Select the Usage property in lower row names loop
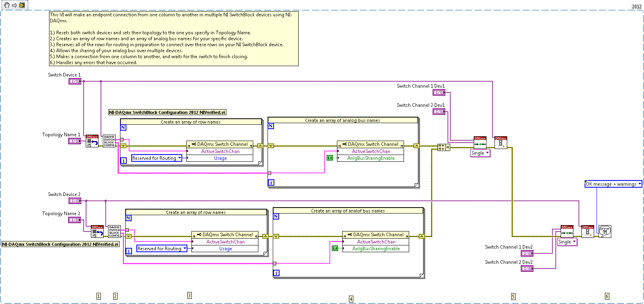This screenshot has width=644, height=304. 225,249
